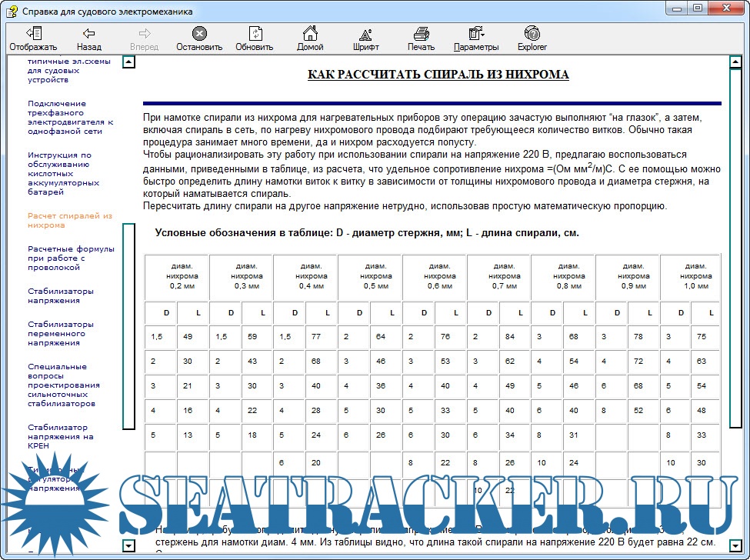
Task: Refresh the page with Обновить
Action: pos(254,38)
